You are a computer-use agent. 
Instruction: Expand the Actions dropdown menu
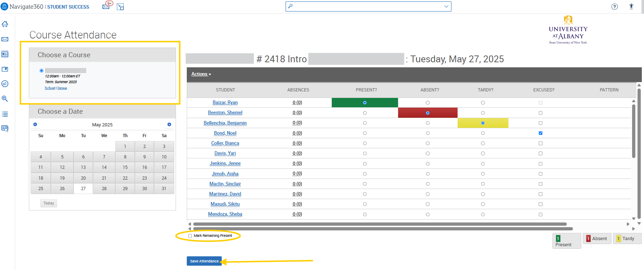tap(201, 74)
